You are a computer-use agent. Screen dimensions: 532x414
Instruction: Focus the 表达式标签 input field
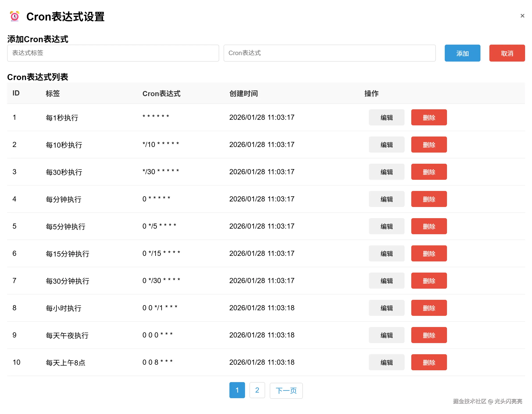[x=113, y=53]
